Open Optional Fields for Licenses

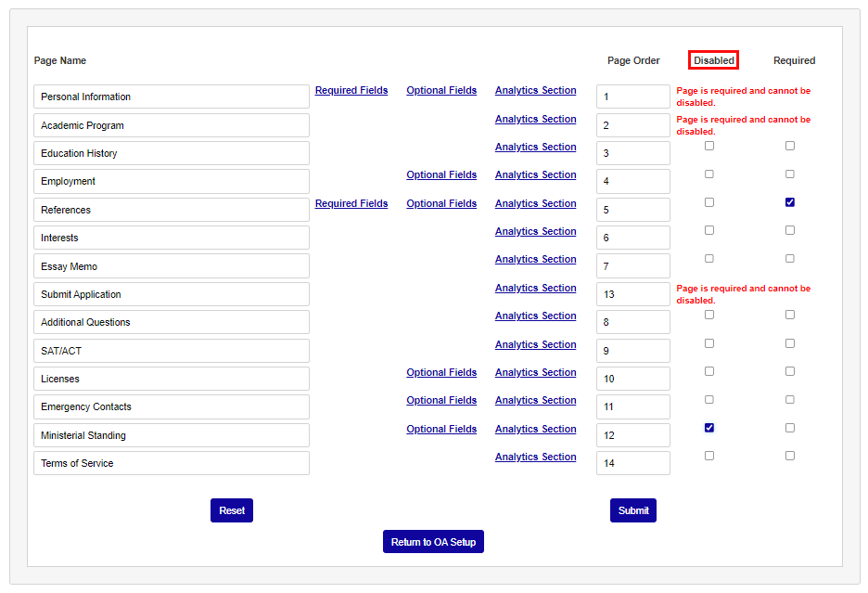pyautogui.click(x=441, y=372)
